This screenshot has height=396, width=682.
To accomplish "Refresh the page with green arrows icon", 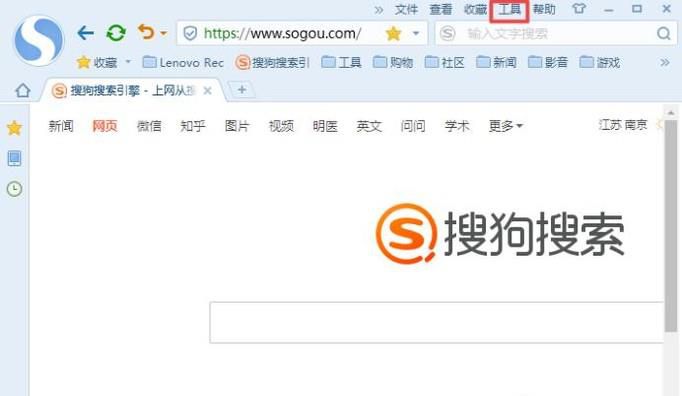I will (116, 33).
